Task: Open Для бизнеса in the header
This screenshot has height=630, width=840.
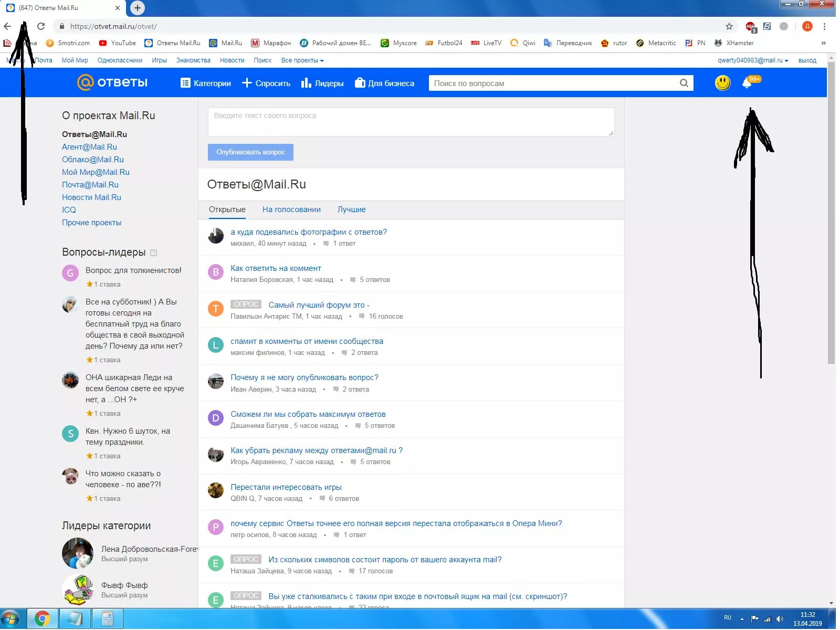Action: pos(385,83)
